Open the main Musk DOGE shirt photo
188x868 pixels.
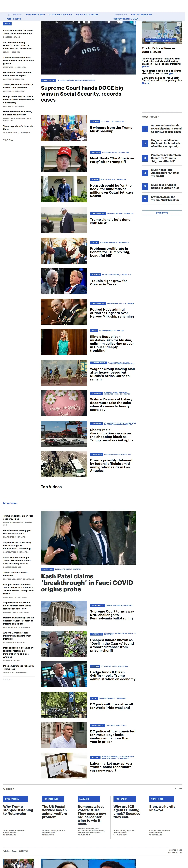coord(89,47)
